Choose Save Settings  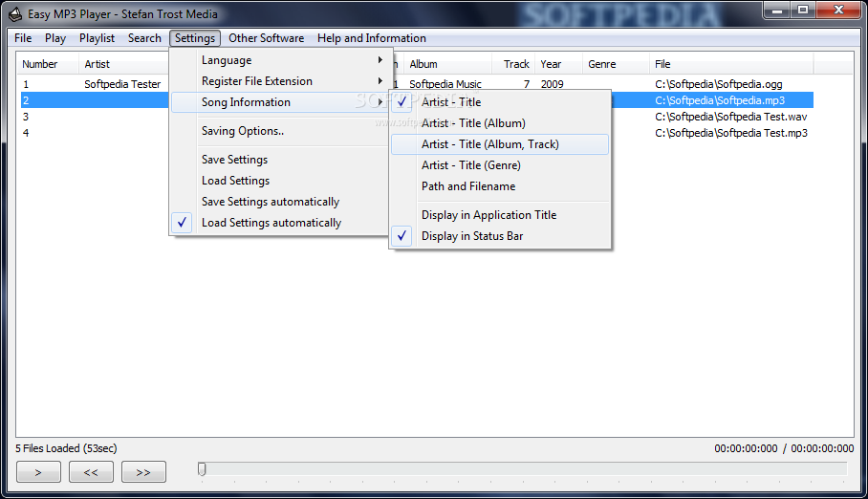[279, 160]
